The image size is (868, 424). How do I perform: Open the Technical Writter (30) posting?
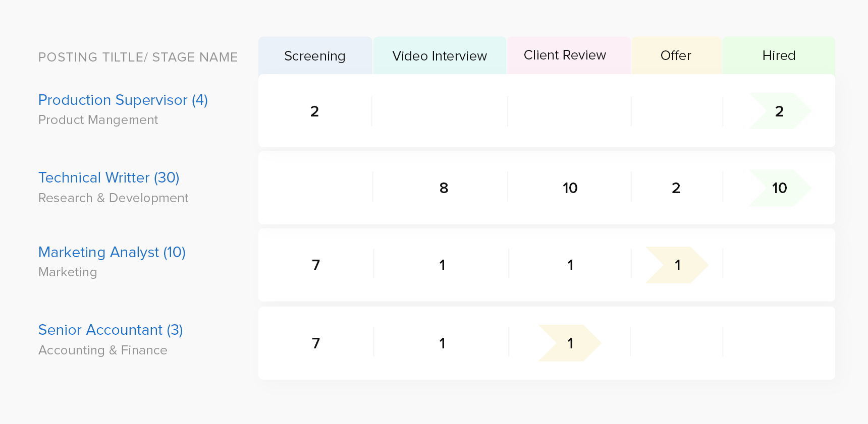click(x=108, y=177)
